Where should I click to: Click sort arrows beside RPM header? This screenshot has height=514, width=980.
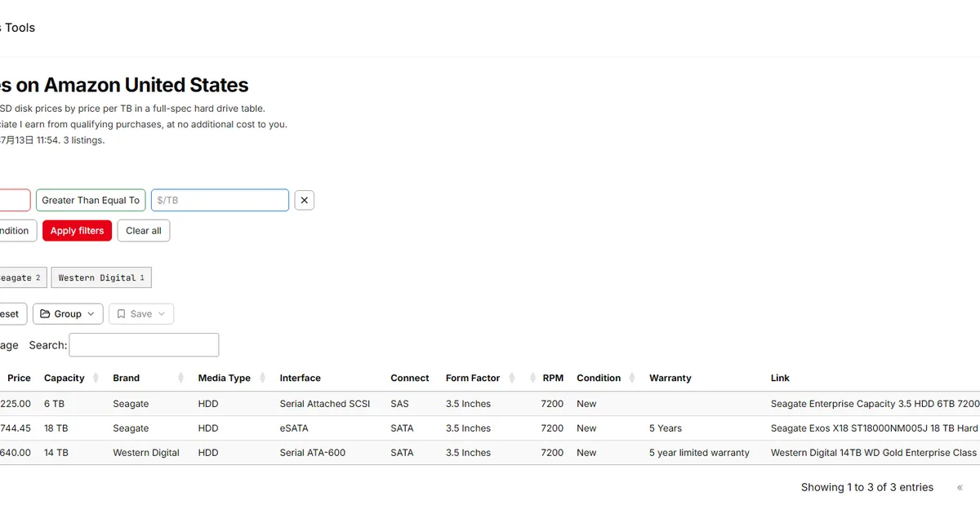pyautogui.click(x=534, y=378)
